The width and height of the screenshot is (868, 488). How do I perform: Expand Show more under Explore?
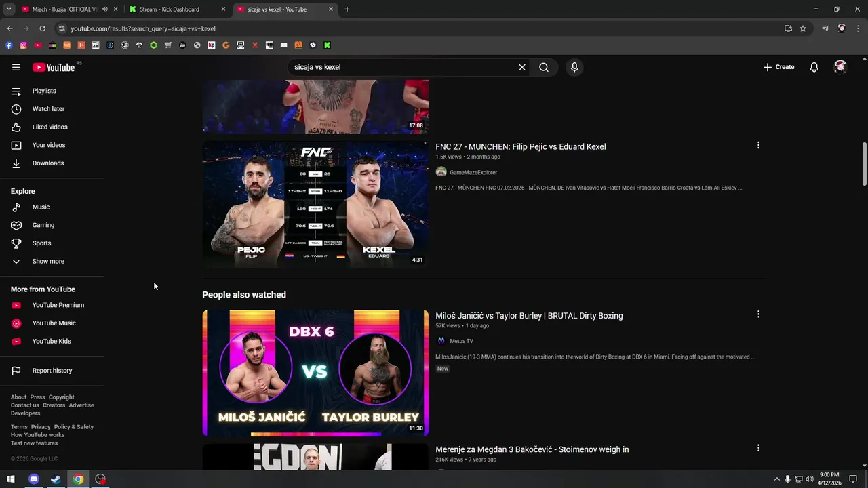tap(48, 261)
